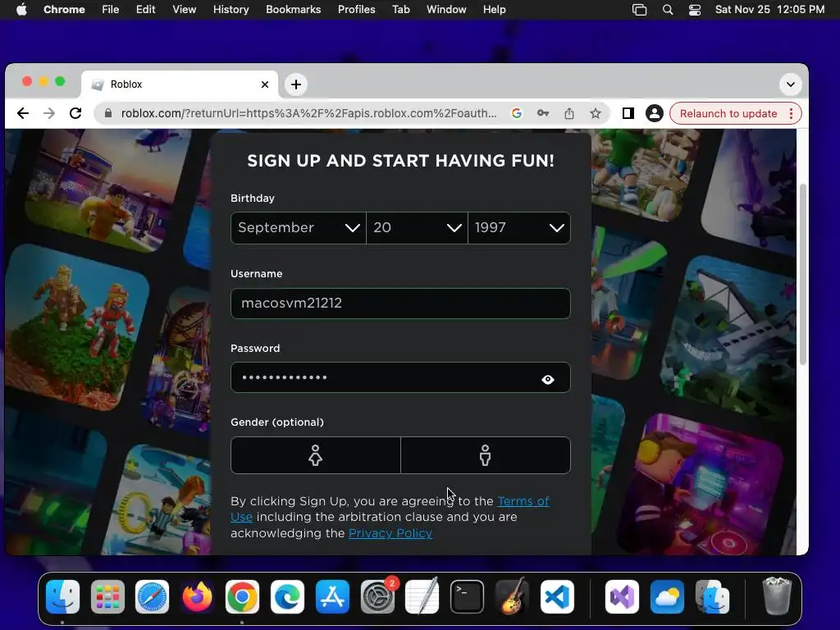Image resolution: width=840 pixels, height=630 pixels.
Task: Open the birthday month dropdown showing September
Action: click(x=299, y=228)
